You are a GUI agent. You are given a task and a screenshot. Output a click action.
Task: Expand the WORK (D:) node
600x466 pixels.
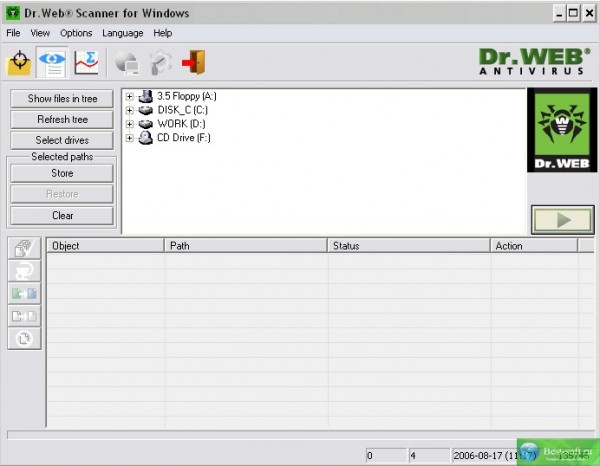click(x=129, y=124)
